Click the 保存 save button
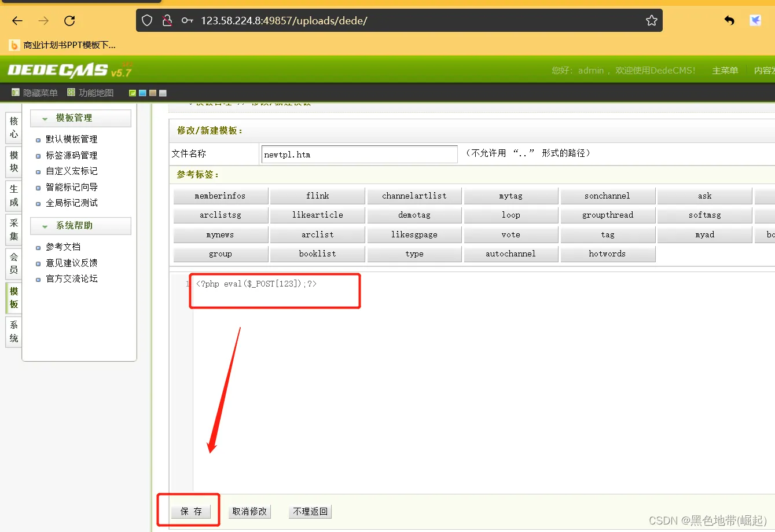Viewport: 775px width, 532px height. click(191, 512)
